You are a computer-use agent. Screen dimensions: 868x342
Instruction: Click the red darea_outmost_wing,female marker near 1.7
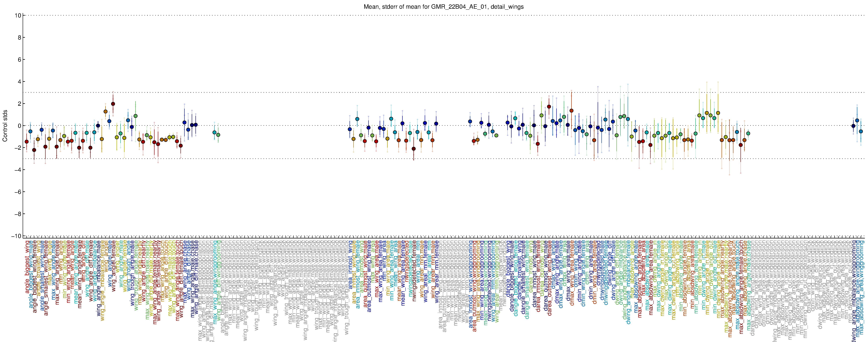pos(549,106)
